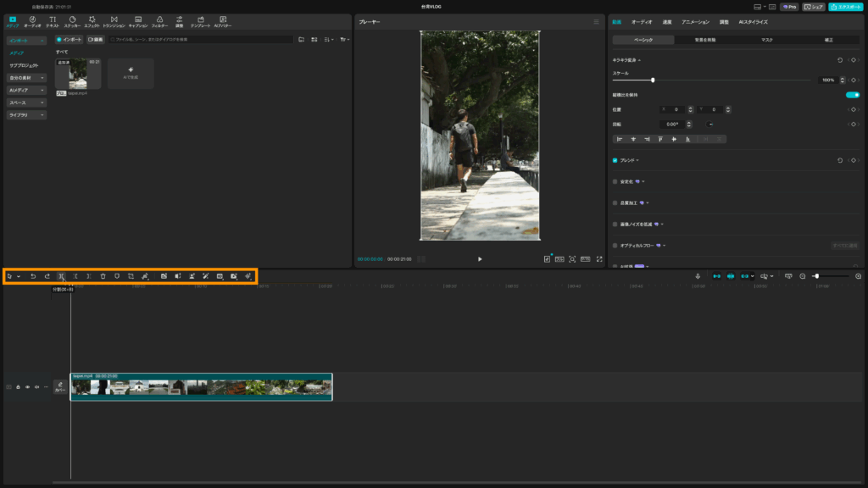Screen dimensions: 868x488
Task: Open the トランジション transitions section
Action: (x=114, y=22)
